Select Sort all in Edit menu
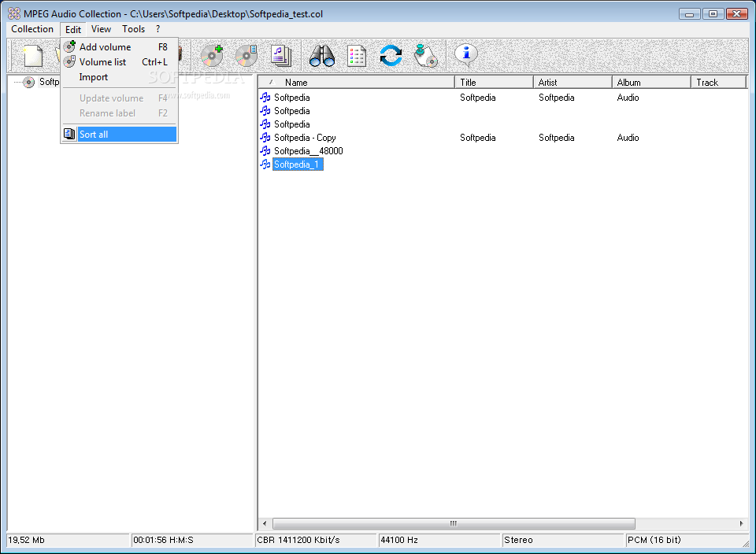The height and width of the screenshot is (554, 756). click(x=120, y=134)
